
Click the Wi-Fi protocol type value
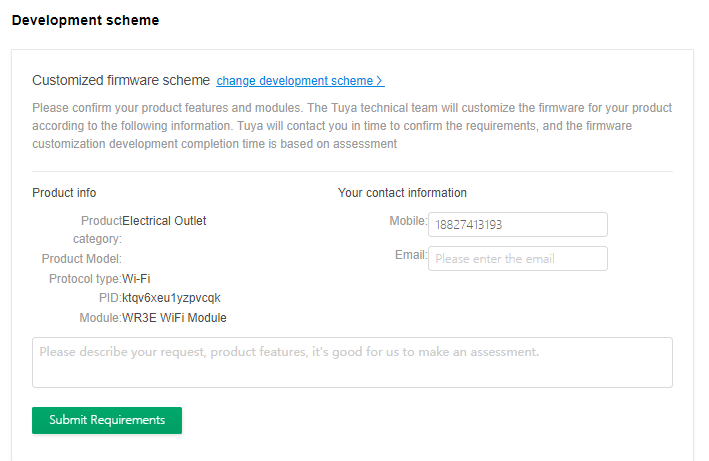click(x=136, y=278)
